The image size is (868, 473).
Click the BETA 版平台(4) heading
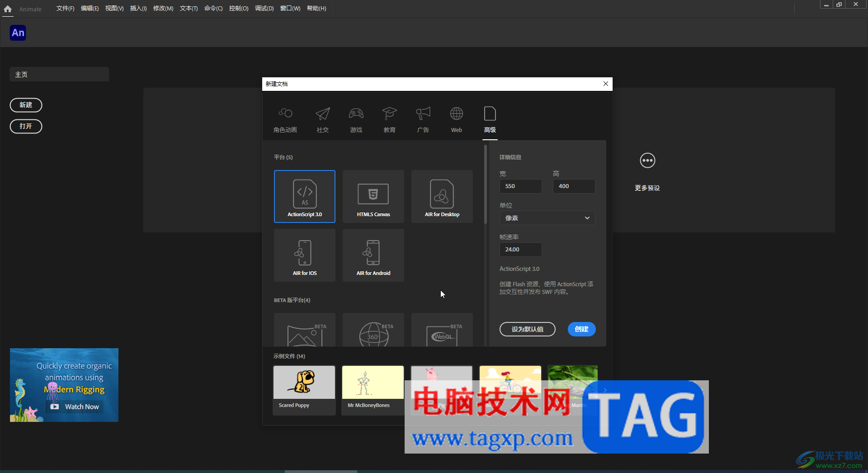[292, 300]
